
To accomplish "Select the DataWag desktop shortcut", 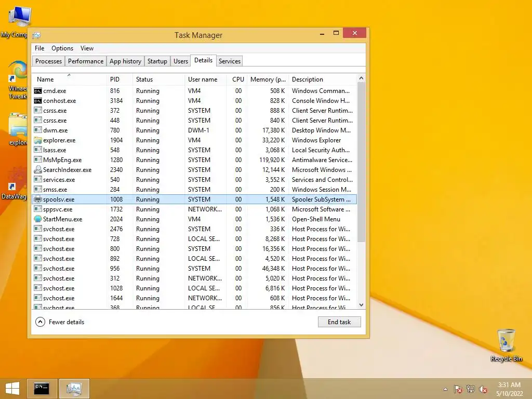I will (14, 182).
